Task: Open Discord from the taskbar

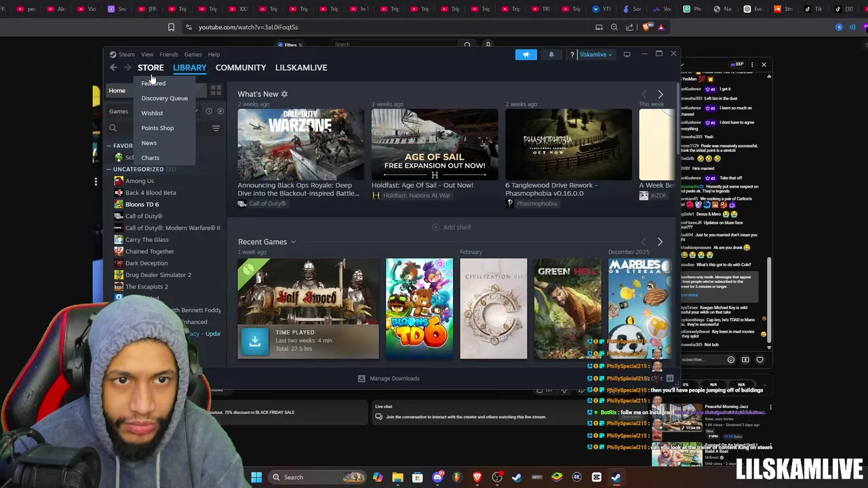Action: click(437, 477)
